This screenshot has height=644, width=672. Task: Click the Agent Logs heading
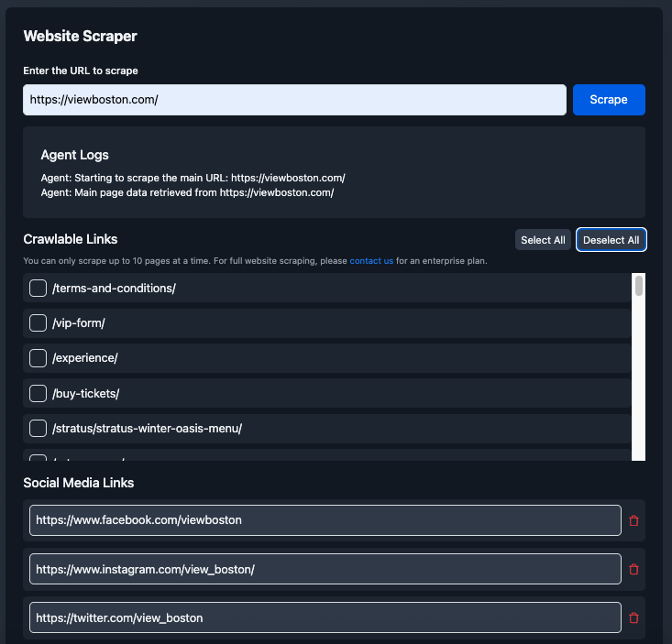pos(74,155)
